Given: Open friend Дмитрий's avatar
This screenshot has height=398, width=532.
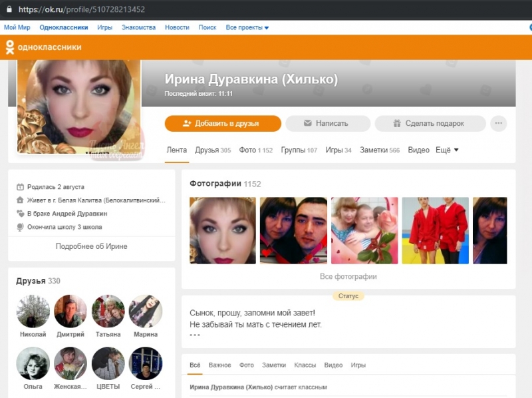Looking at the screenshot, I should [70, 311].
